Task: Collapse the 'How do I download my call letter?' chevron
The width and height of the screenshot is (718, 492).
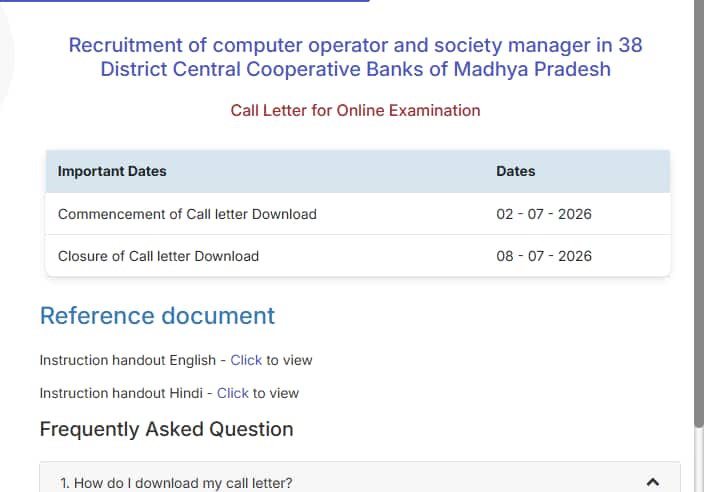Action: [653, 482]
